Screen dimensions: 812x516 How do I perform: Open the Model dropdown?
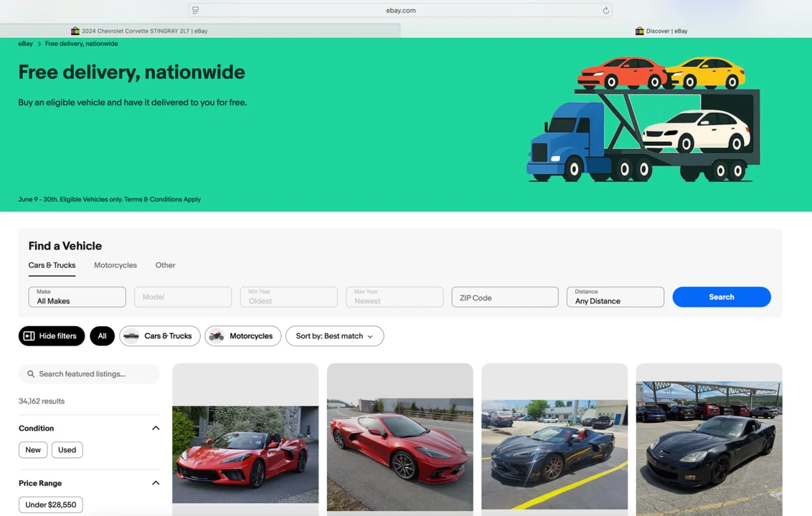coord(183,297)
